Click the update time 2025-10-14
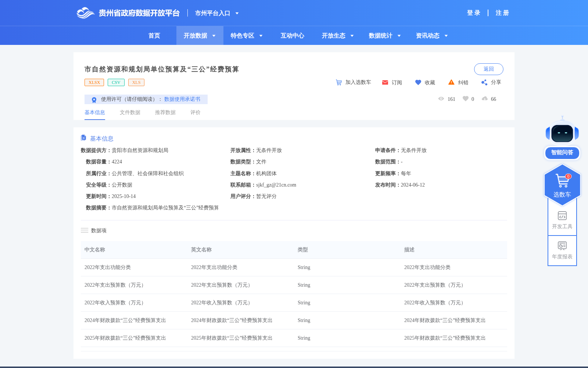Viewport: 588px width, 368px height. (124, 197)
